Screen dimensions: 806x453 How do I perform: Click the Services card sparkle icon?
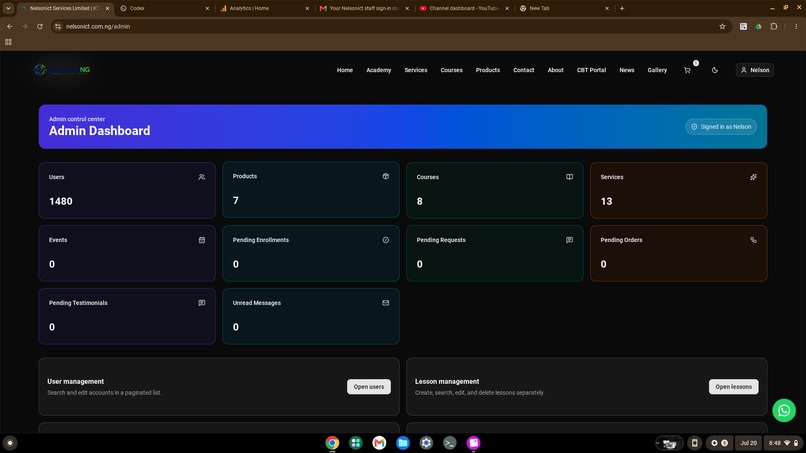point(753,177)
